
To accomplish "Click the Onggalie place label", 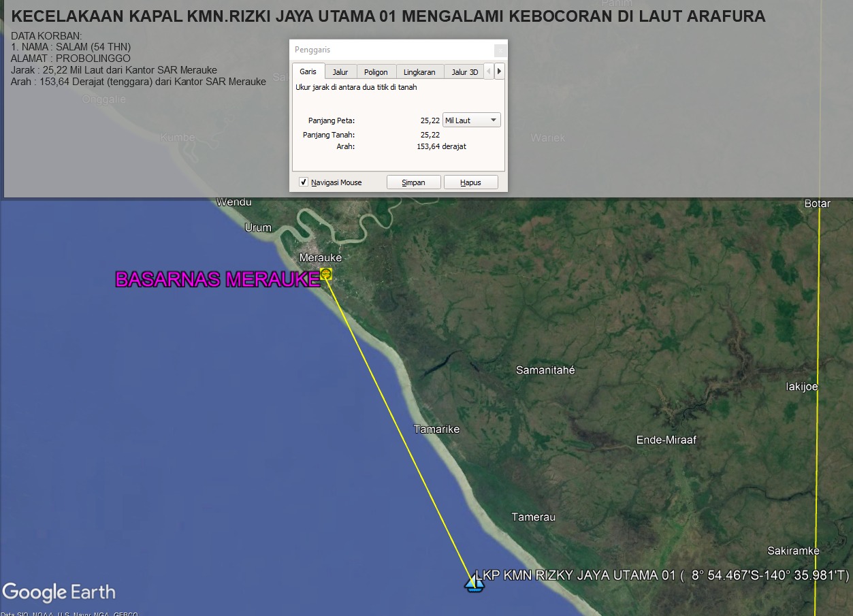I will 104,99.
